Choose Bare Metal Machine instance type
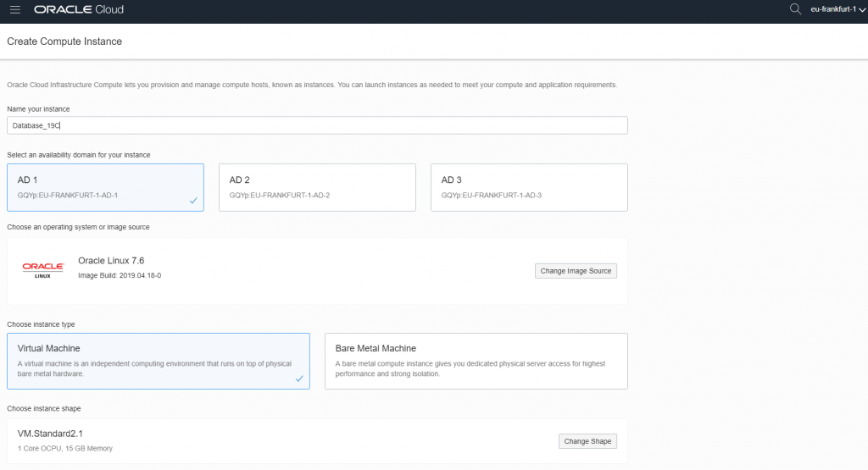868x470 pixels. click(x=476, y=361)
